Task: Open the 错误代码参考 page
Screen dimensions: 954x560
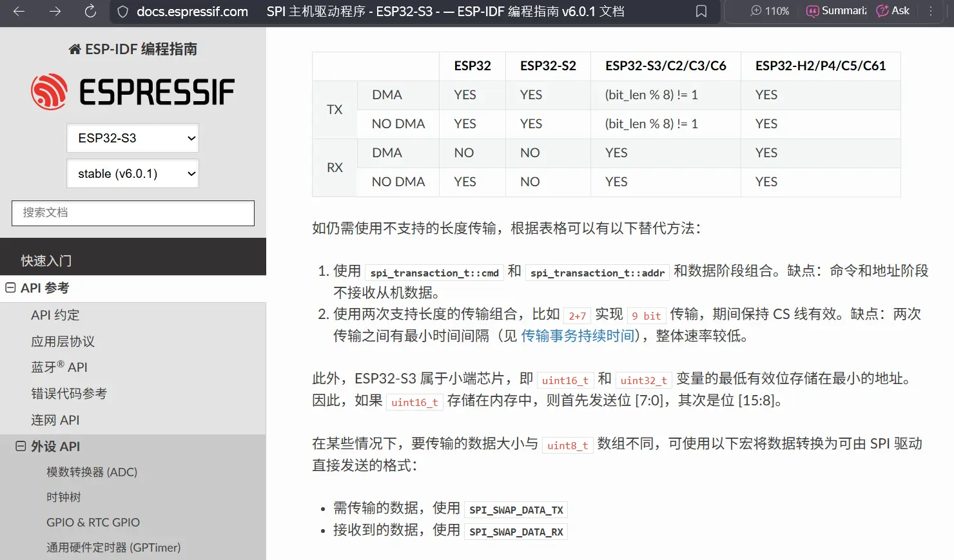Action: [x=69, y=394]
